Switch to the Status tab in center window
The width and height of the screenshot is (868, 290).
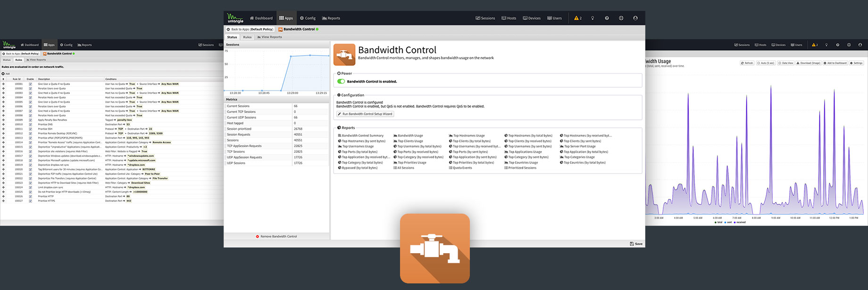pos(232,37)
